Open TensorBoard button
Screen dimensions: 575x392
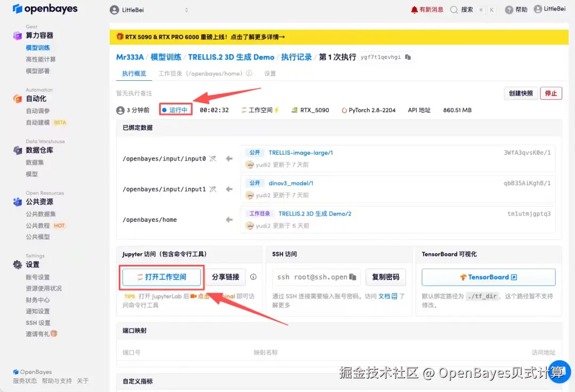click(x=488, y=277)
